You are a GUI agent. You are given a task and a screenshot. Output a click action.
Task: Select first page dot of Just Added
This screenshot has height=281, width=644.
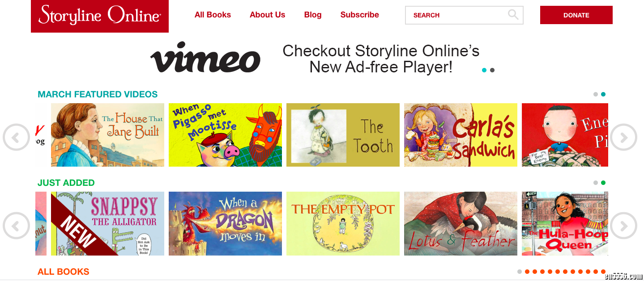pyautogui.click(x=596, y=183)
